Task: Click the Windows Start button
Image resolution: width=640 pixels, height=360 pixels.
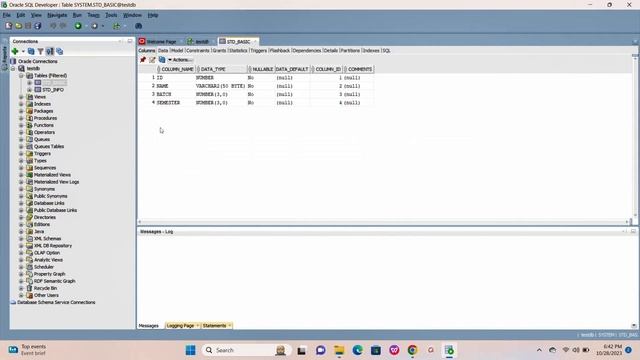Action: [x=191, y=350]
